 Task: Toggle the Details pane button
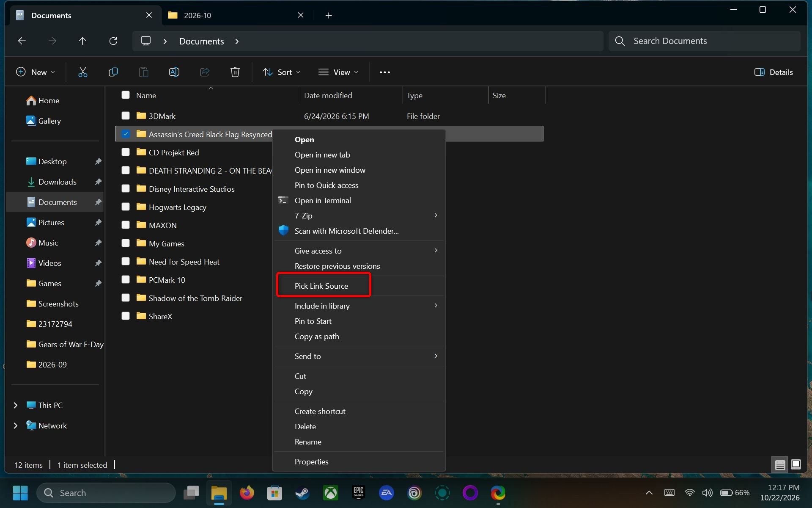774,72
